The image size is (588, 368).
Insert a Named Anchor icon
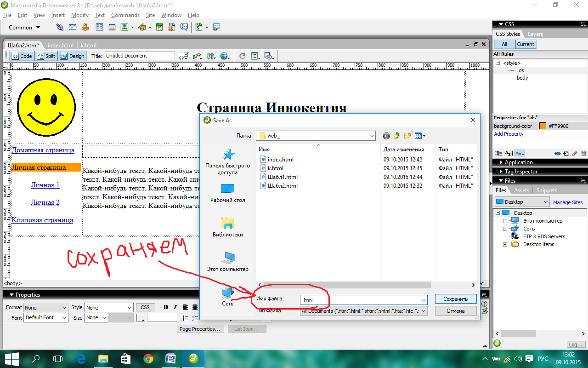click(85, 28)
